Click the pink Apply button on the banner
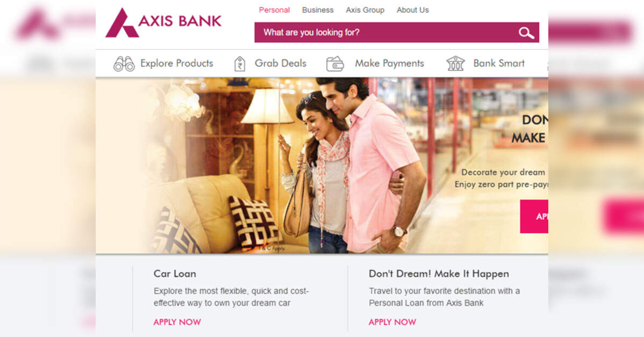The image size is (644, 337). (x=534, y=216)
